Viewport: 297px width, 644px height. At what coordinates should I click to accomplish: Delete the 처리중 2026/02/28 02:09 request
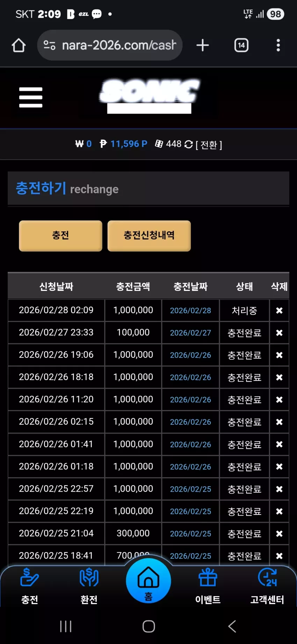279,310
